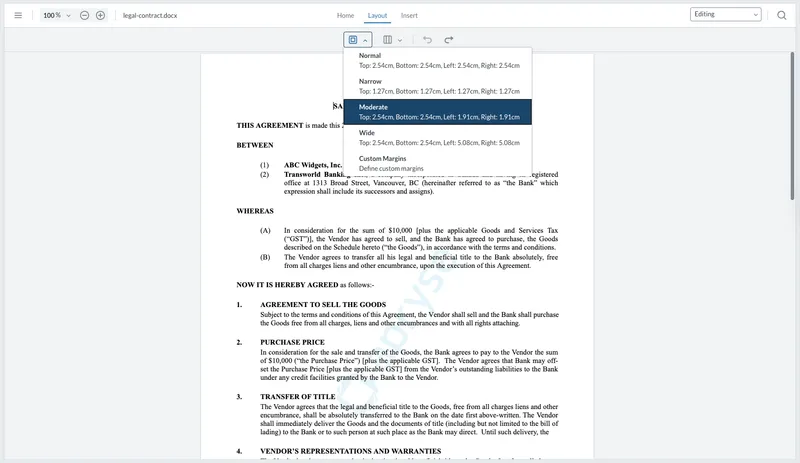Click the undo arrow icon
This screenshot has width=800, height=463.
tap(428, 39)
